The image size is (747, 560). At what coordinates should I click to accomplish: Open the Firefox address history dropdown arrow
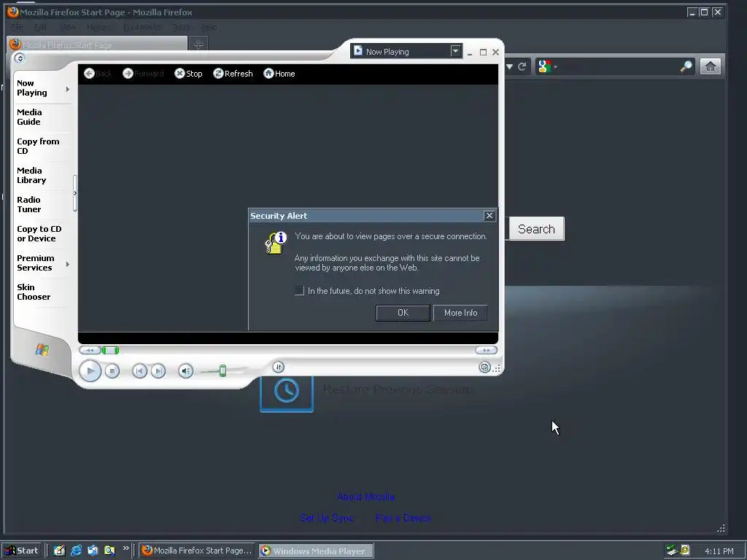click(509, 66)
